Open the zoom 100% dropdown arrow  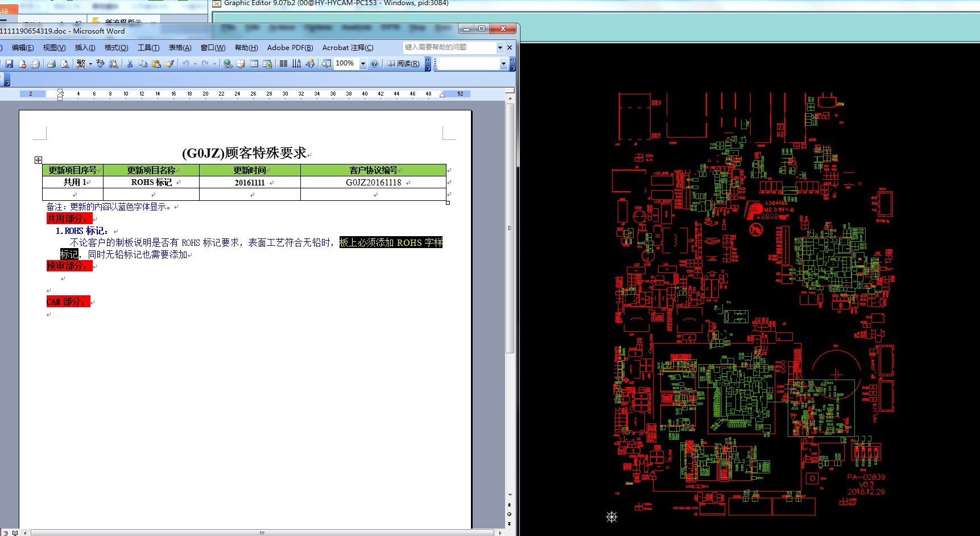tap(363, 64)
